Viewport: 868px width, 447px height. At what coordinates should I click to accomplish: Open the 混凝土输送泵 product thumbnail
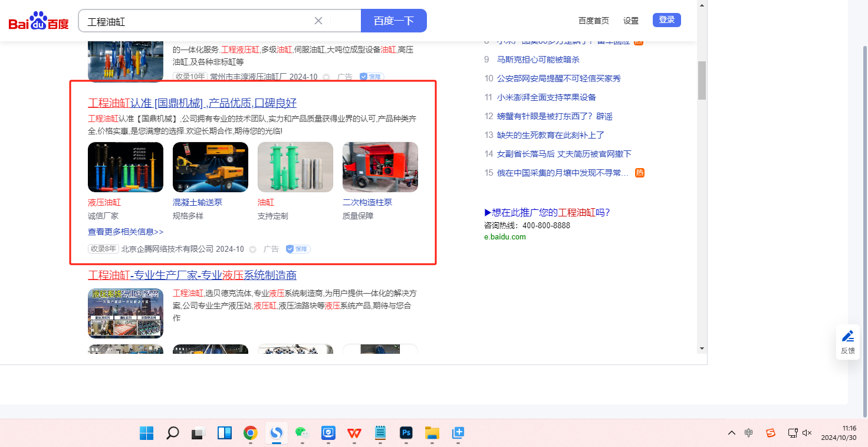tap(211, 167)
